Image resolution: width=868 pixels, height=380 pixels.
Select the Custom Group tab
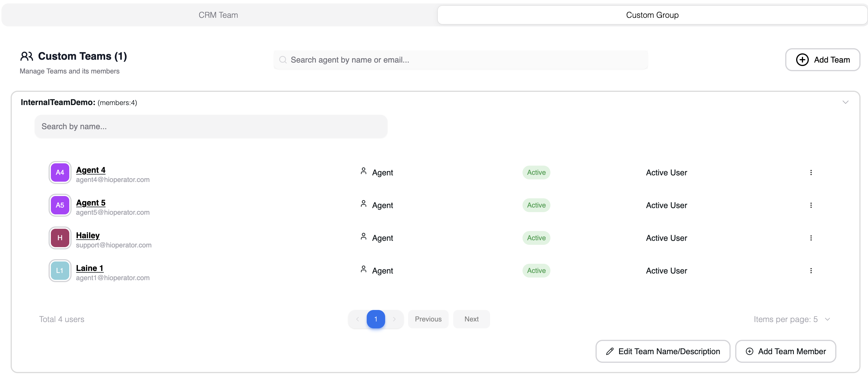pos(652,15)
